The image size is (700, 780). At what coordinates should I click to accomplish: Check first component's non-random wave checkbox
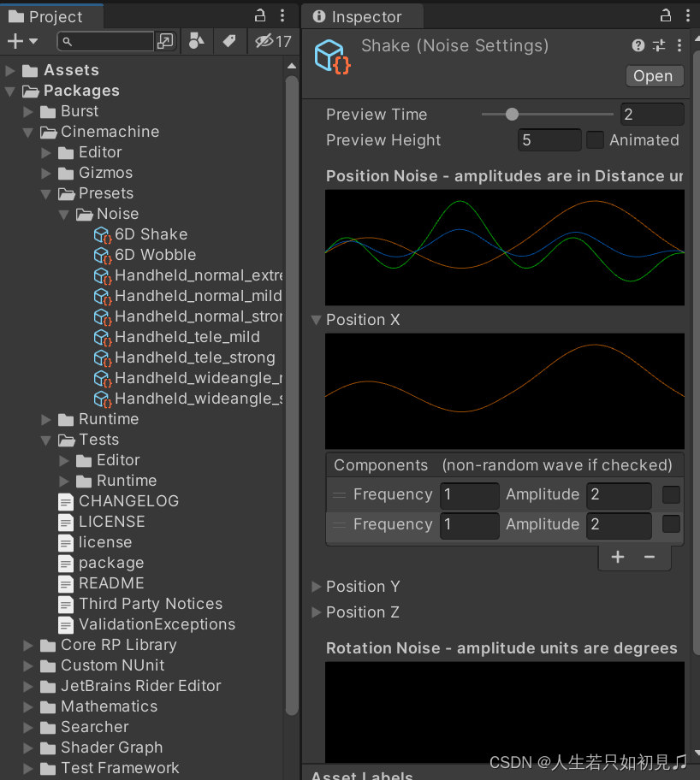click(x=671, y=495)
